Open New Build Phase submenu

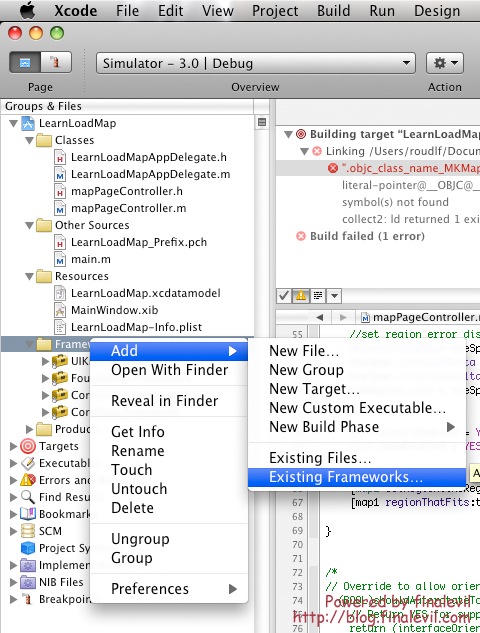click(x=356, y=427)
